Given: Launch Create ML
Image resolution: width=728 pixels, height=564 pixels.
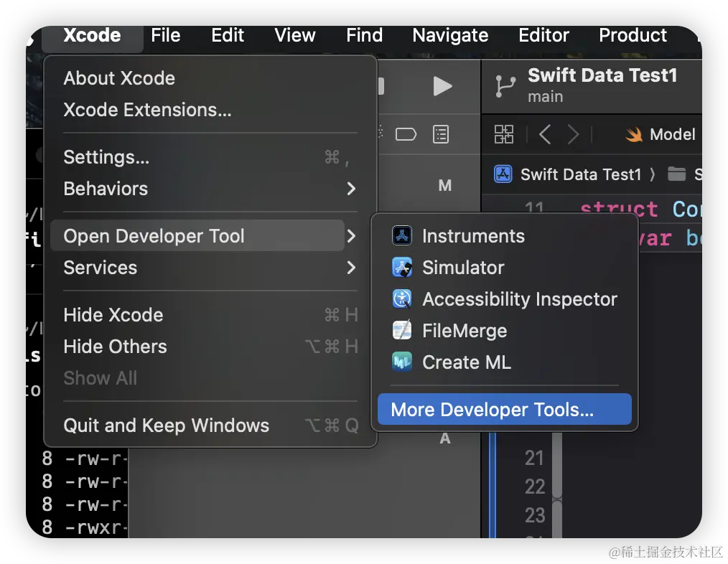Looking at the screenshot, I should (x=505, y=362).
